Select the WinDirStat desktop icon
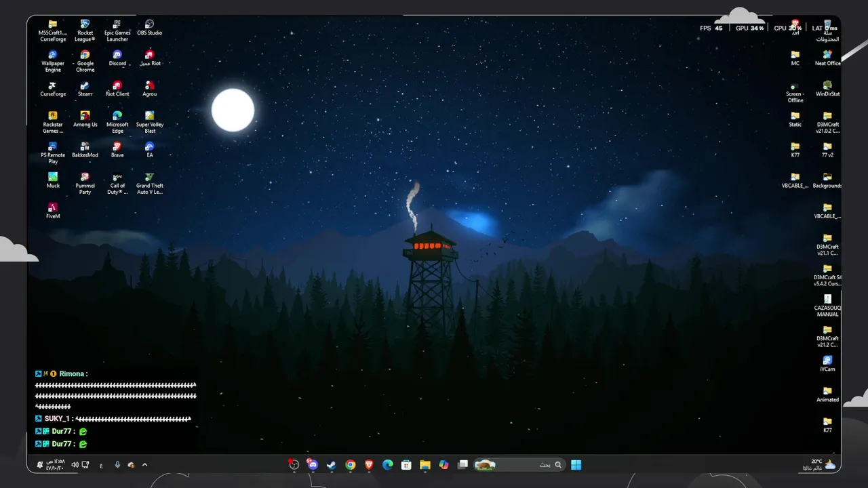868x488 pixels. 827,89
